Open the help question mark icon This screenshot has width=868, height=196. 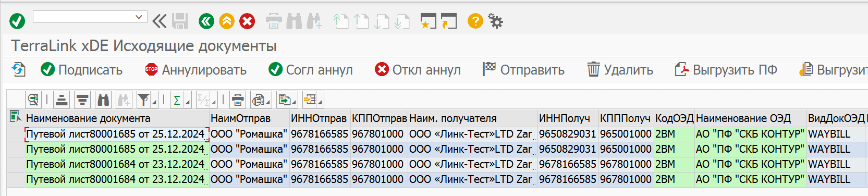click(475, 21)
